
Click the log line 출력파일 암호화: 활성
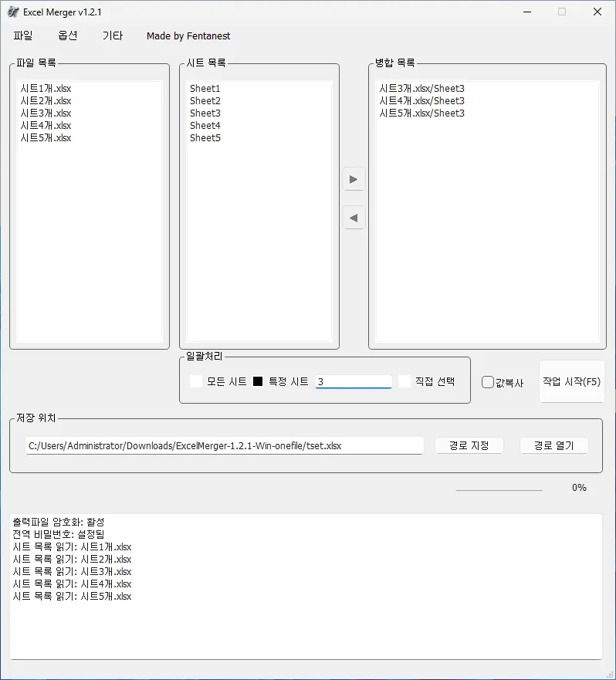coord(59,522)
